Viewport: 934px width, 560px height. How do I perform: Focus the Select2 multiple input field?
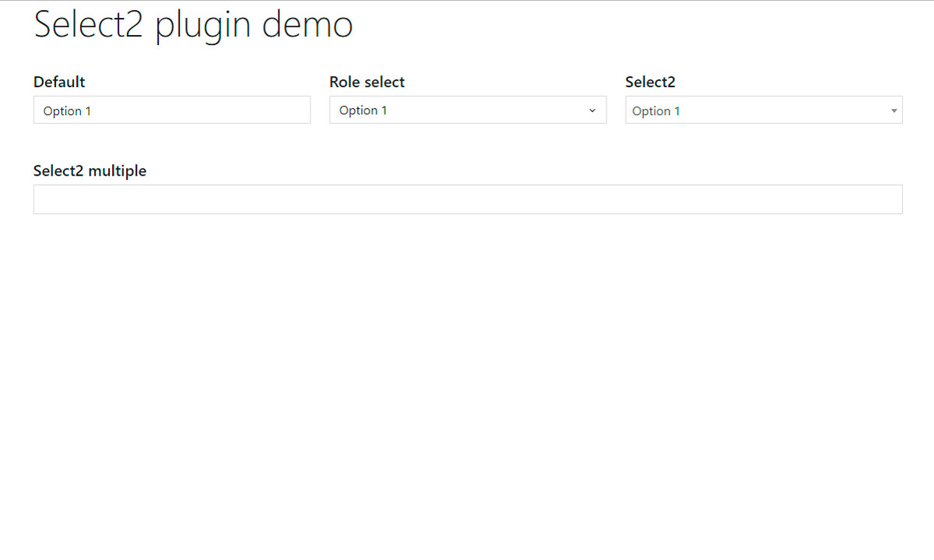coord(468,199)
